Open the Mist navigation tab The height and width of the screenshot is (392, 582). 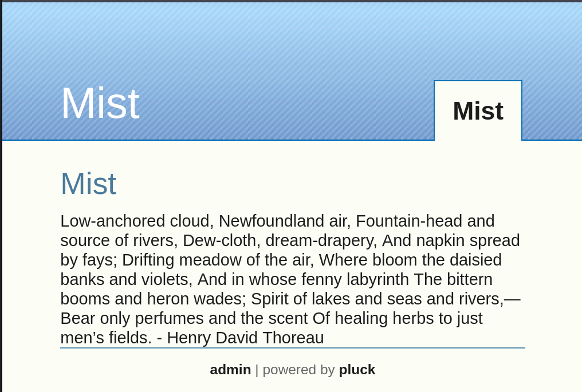tap(478, 111)
